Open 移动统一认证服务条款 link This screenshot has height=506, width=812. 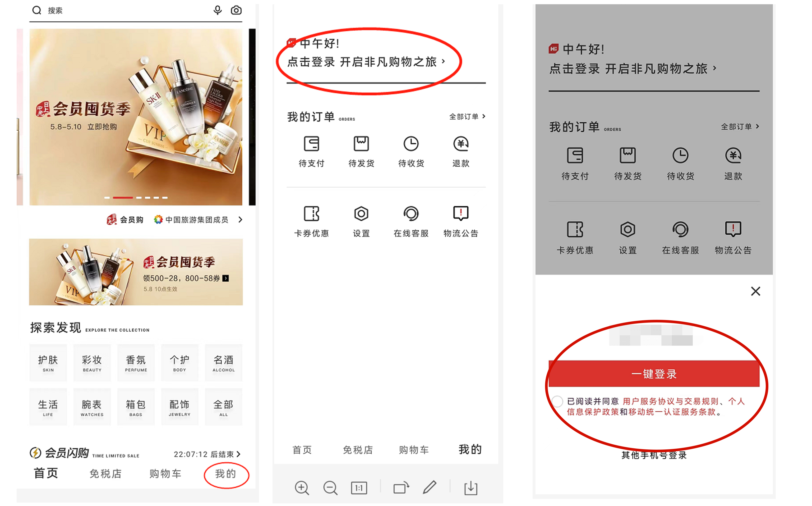tap(672, 412)
